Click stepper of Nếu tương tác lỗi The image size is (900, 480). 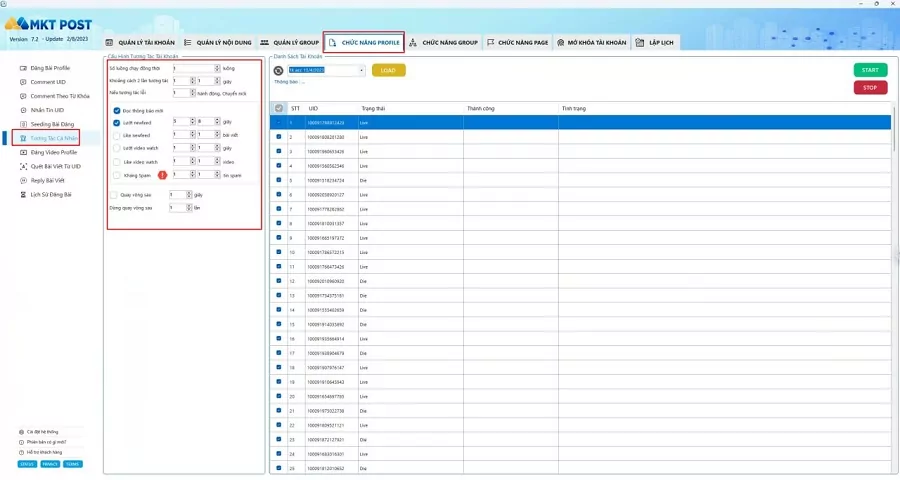[192, 93]
